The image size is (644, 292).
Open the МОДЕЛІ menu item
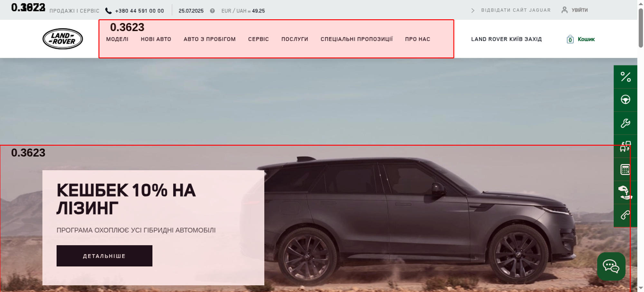[117, 39]
